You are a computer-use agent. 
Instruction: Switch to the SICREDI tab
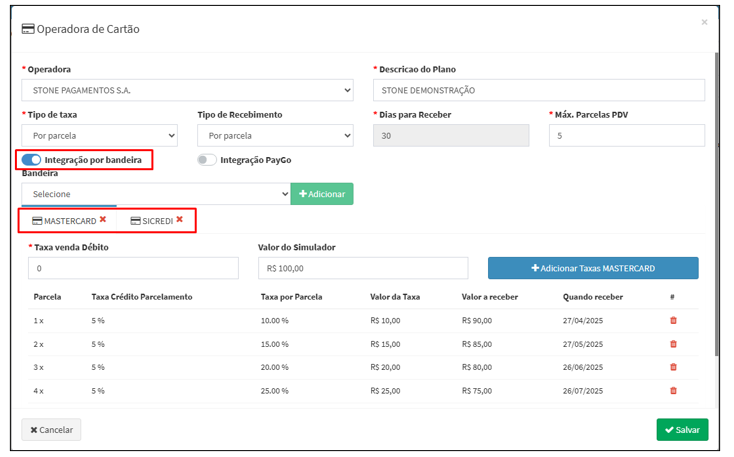point(152,220)
